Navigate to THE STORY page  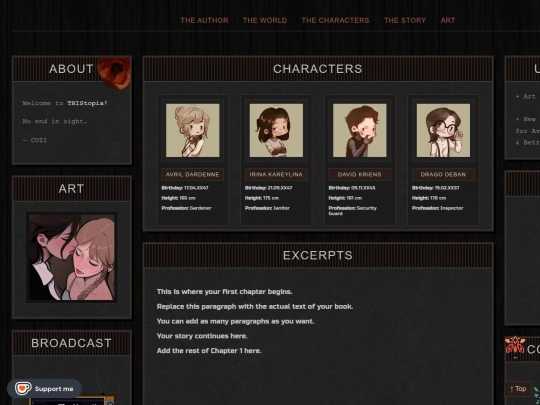tap(405, 20)
